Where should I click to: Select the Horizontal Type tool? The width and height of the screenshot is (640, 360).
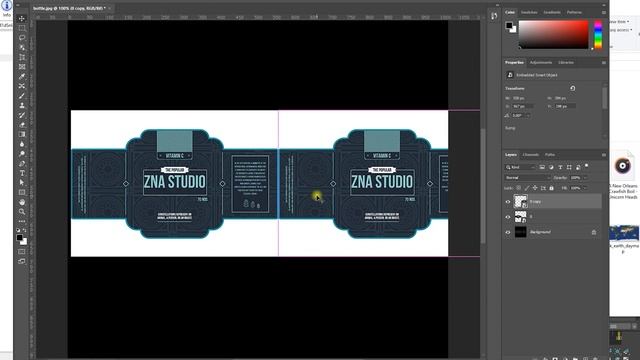click(x=22, y=173)
